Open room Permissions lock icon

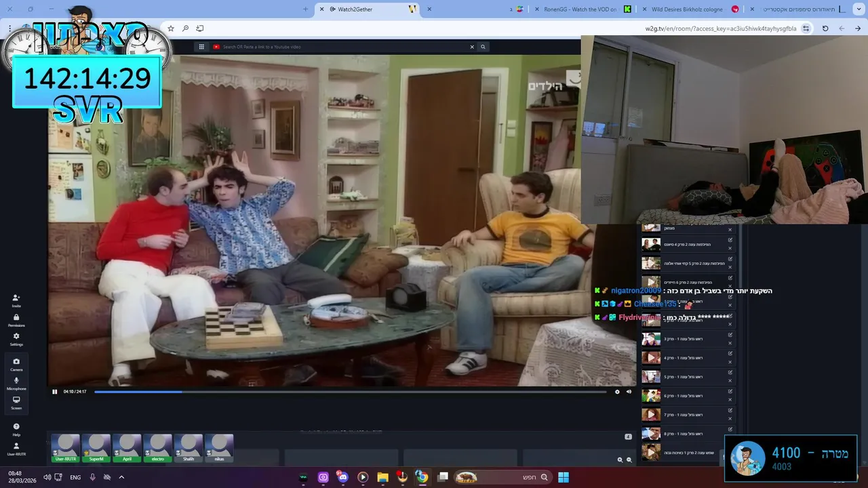coord(16,320)
